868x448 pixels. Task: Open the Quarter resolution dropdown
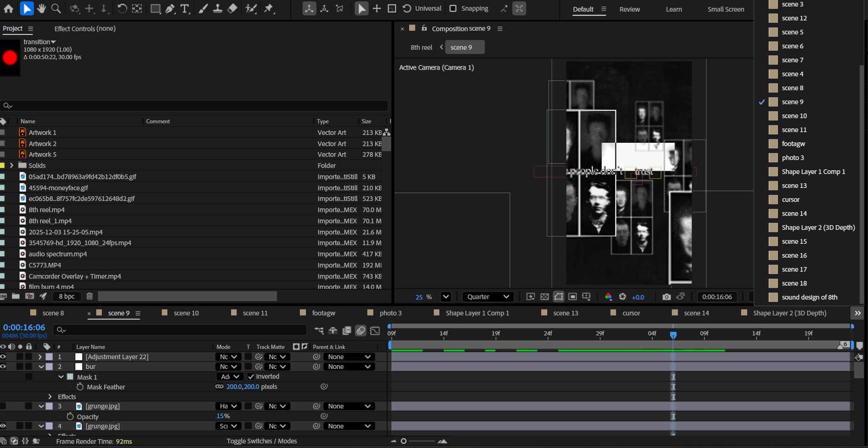488,297
